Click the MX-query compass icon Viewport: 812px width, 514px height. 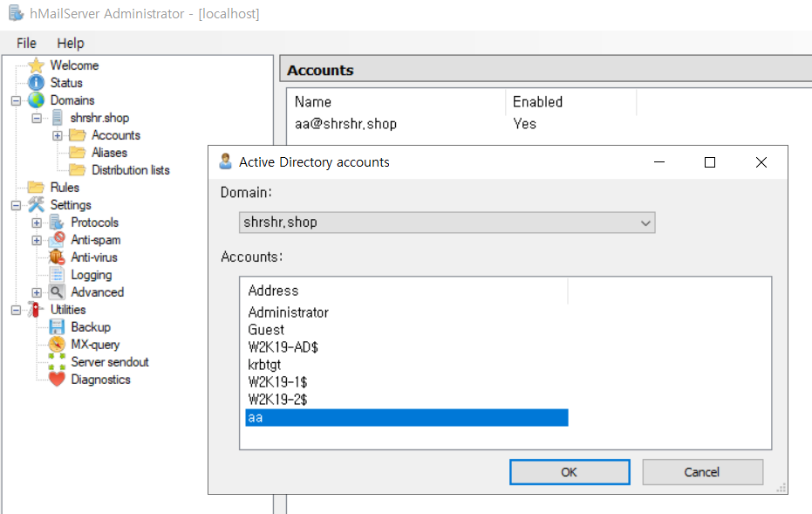(x=57, y=344)
